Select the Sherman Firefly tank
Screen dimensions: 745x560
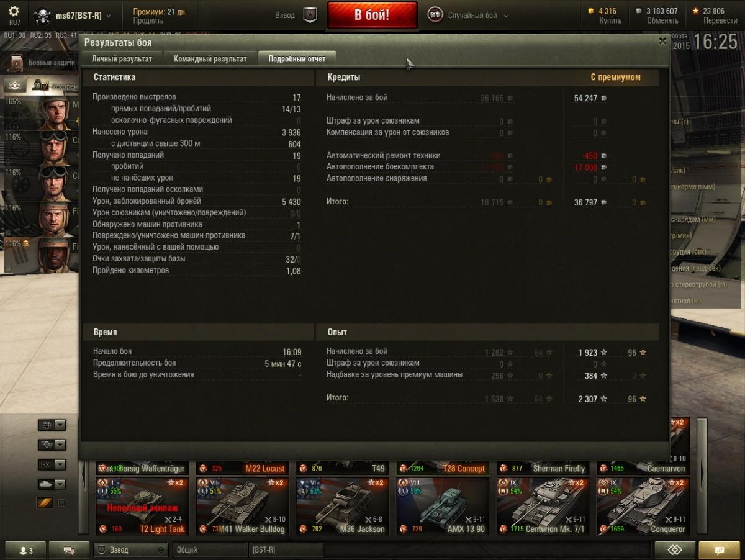543,468
